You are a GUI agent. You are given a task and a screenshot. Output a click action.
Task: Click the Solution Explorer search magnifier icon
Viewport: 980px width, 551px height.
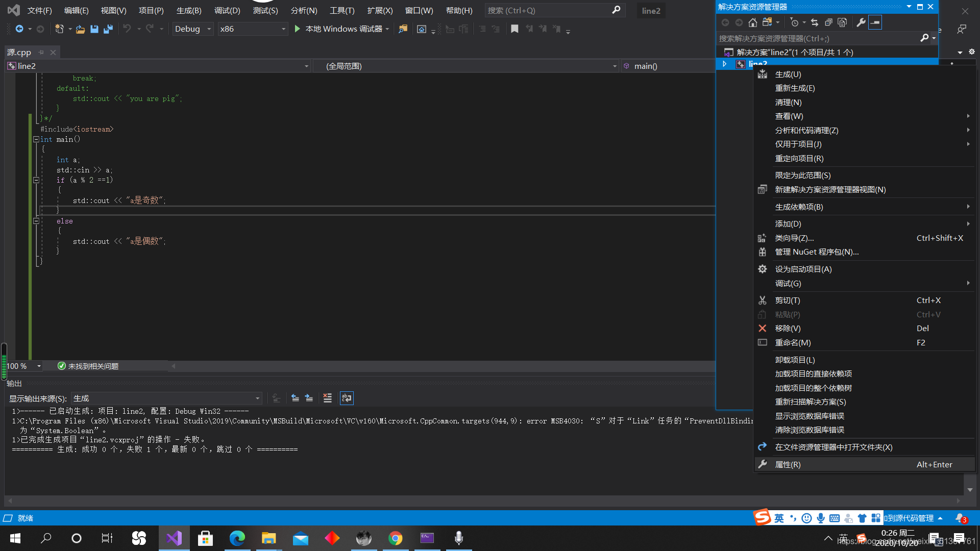click(x=924, y=38)
